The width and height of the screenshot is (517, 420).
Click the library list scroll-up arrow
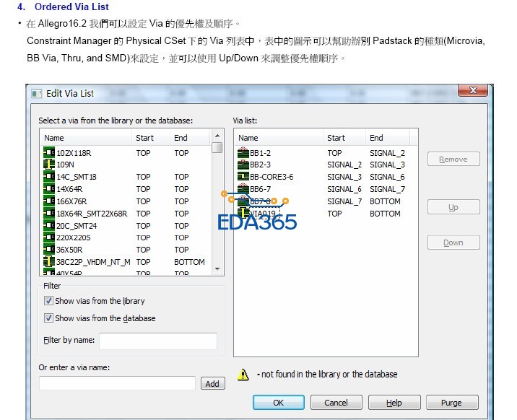(x=217, y=136)
